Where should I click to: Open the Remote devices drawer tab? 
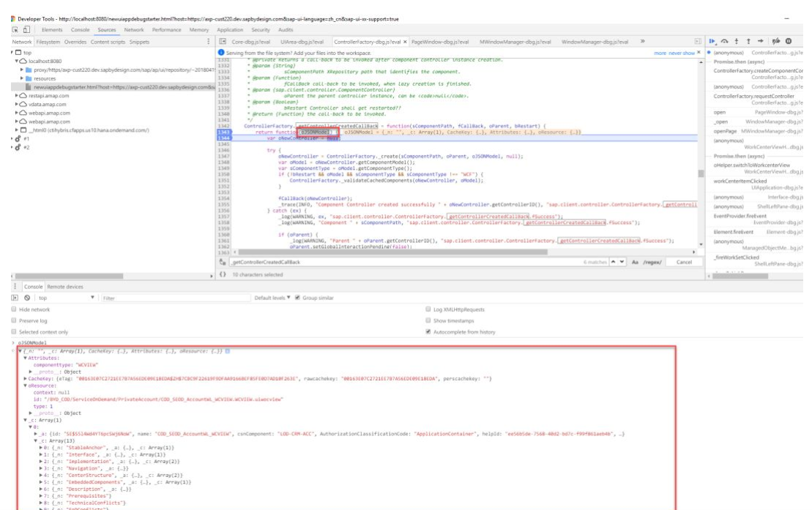pos(64,286)
